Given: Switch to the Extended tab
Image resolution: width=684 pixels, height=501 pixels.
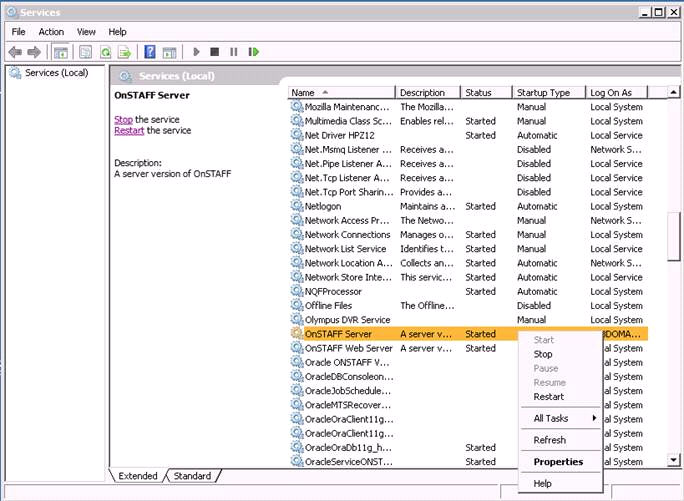Looking at the screenshot, I should tap(138, 476).
